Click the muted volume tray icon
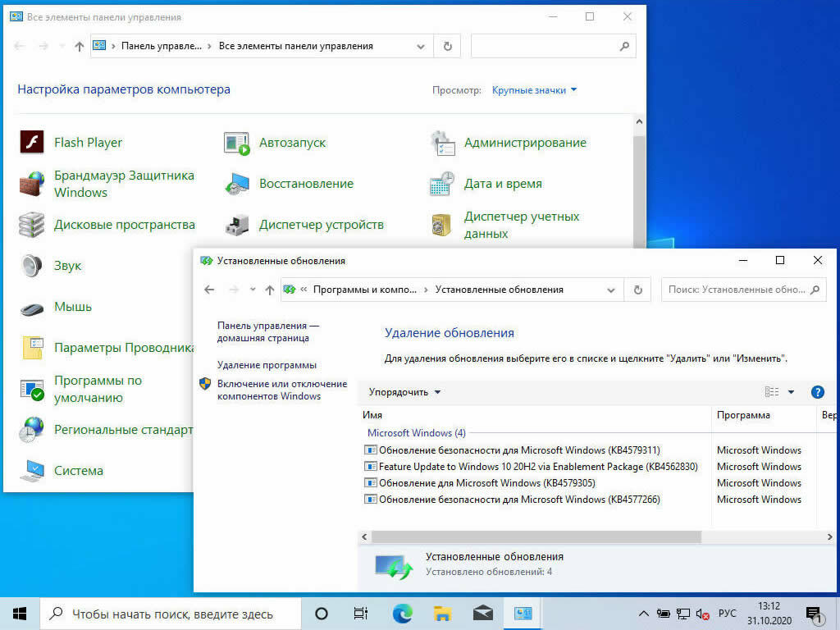The width and height of the screenshot is (840, 630). tap(702, 614)
